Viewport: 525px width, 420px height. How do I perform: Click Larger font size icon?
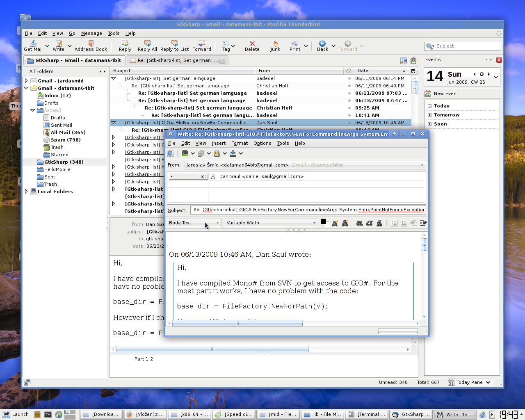coord(345,223)
